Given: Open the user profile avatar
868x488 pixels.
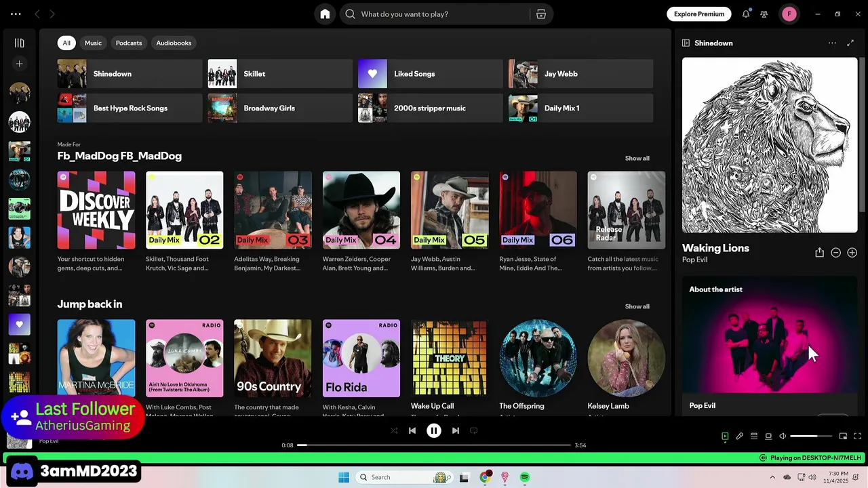Looking at the screenshot, I should (x=789, y=14).
